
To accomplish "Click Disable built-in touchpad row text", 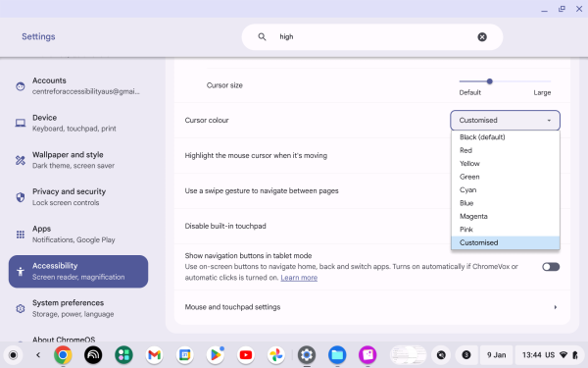I will pos(225,226).
